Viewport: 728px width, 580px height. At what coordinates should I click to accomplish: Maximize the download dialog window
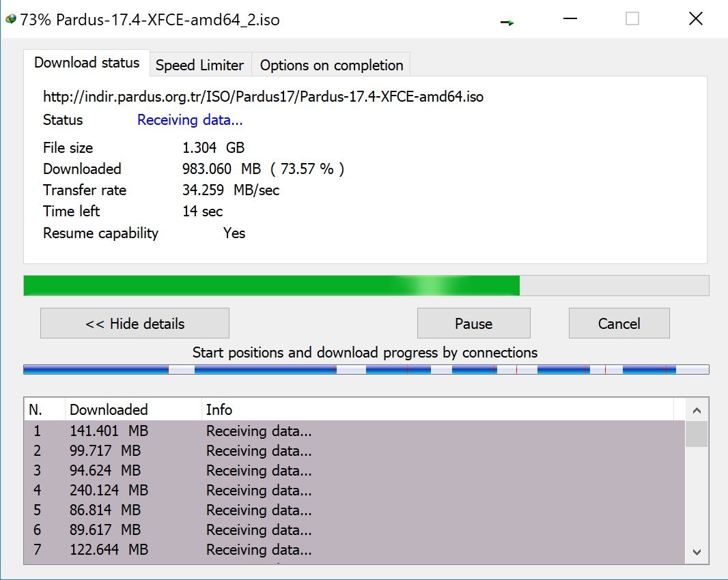click(x=632, y=19)
